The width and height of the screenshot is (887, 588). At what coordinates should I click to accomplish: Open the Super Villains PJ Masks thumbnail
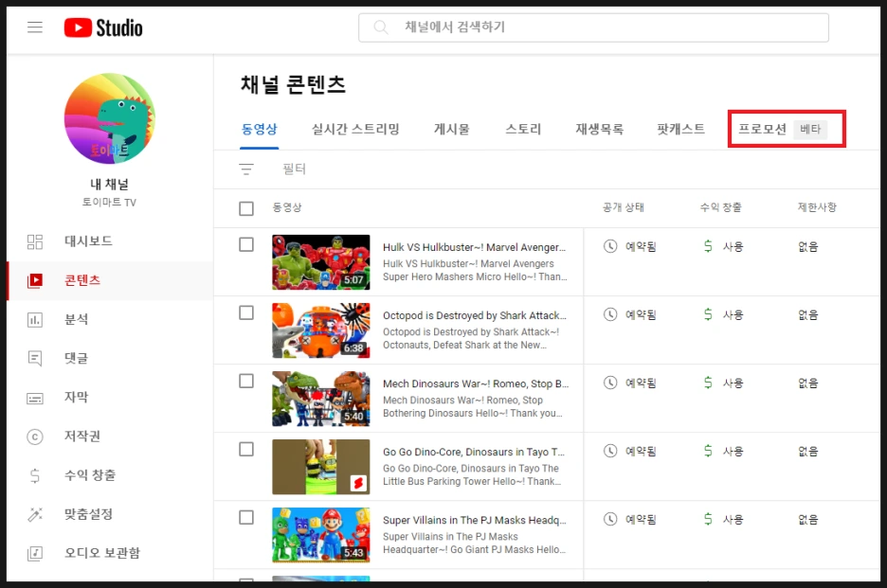coord(320,535)
